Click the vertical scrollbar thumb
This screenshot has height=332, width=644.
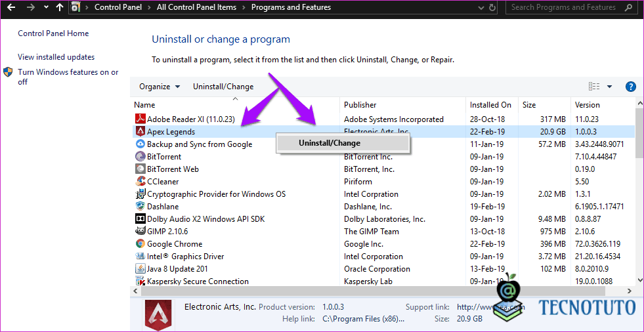[639, 133]
